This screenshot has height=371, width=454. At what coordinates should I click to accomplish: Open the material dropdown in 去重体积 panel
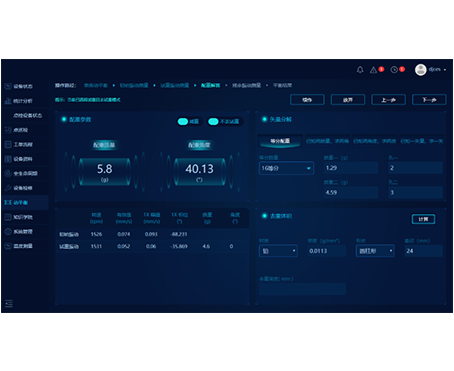[278, 251]
